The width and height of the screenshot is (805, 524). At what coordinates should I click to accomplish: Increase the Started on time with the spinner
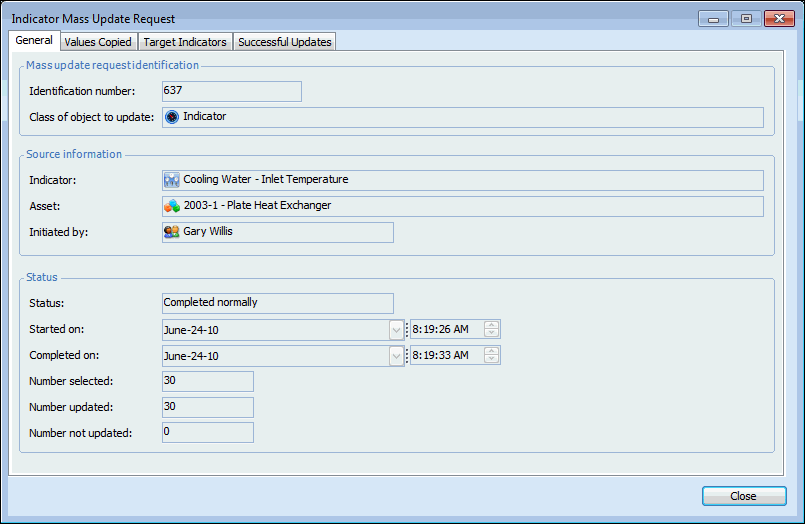[491, 325]
